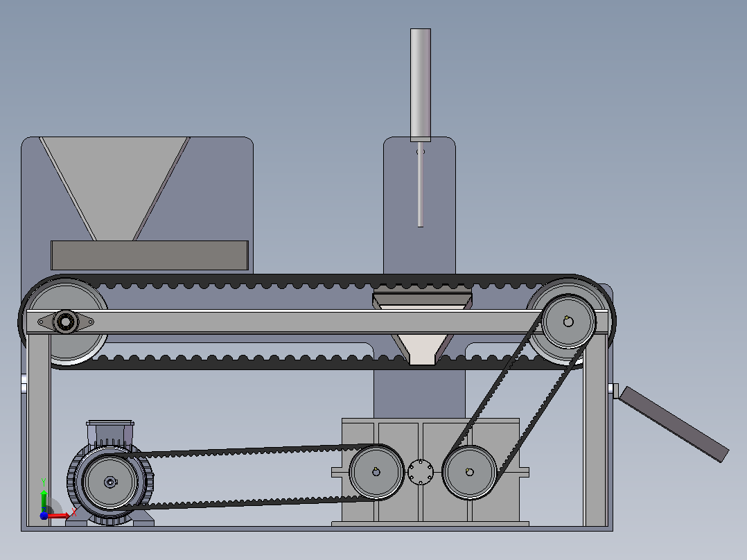Select the trapezoidal feed hopper funnel
This screenshot has height=560, width=747.
[114, 189]
